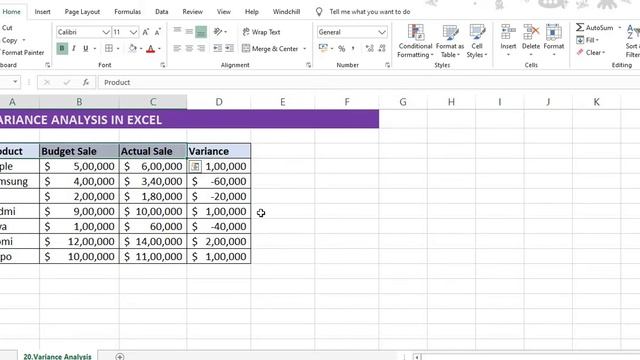Screen dimensions: 640x360
Task: Open Merge & Center dropdown arrow
Action: (x=304, y=49)
